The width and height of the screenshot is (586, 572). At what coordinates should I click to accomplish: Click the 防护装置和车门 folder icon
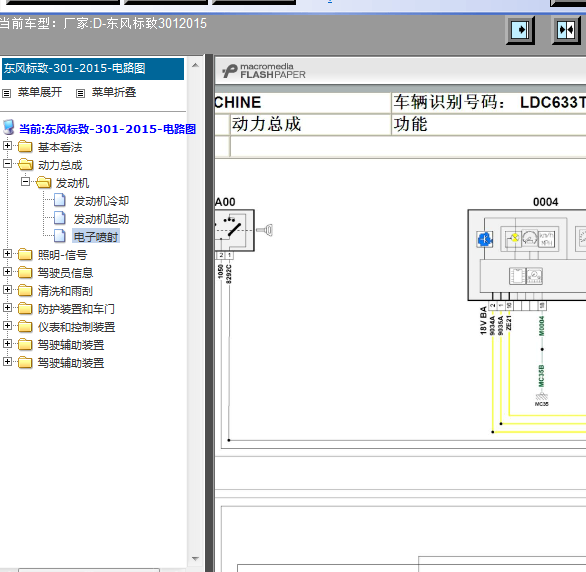(x=25, y=308)
